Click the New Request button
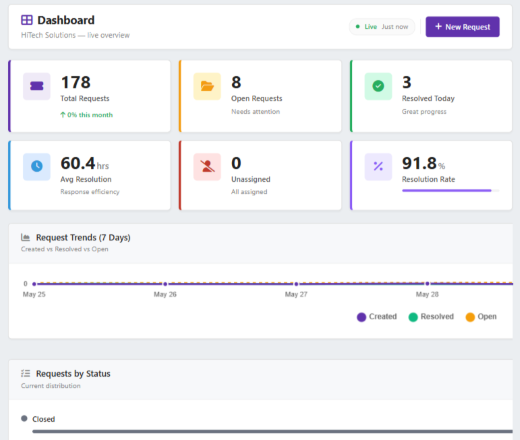The height and width of the screenshot is (440, 520). click(462, 27)
